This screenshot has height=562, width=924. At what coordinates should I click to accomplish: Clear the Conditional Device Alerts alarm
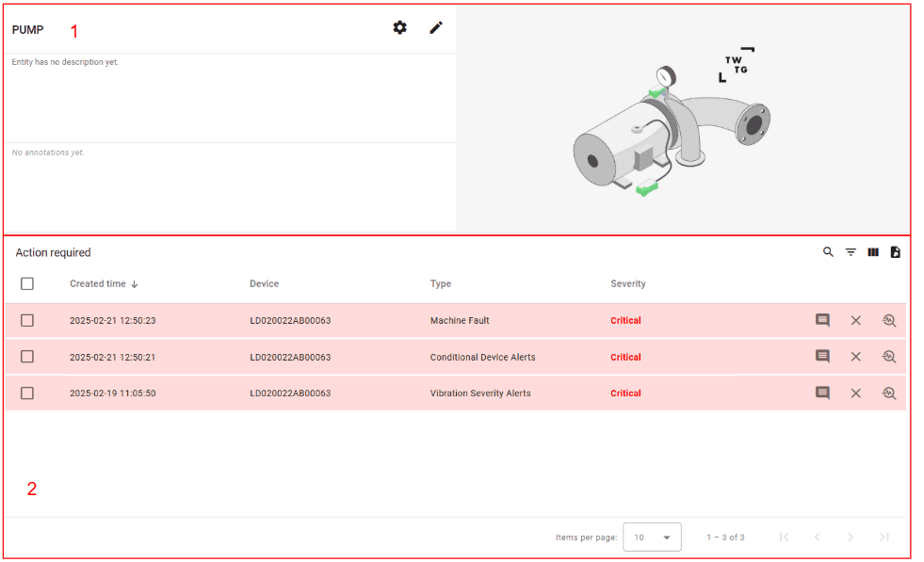[855, 357]
